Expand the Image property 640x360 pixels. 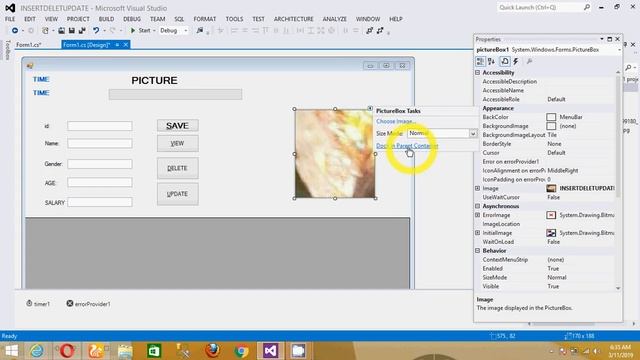click(478, 188)
